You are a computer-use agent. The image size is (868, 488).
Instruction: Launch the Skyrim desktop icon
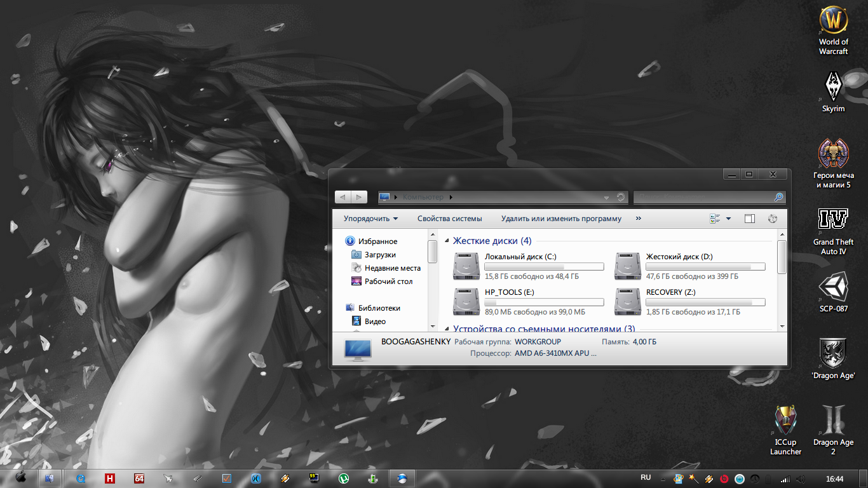point(833,91)
